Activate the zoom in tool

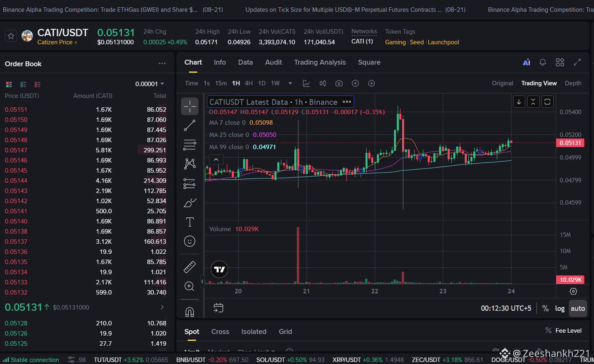[x=189, y=286]
